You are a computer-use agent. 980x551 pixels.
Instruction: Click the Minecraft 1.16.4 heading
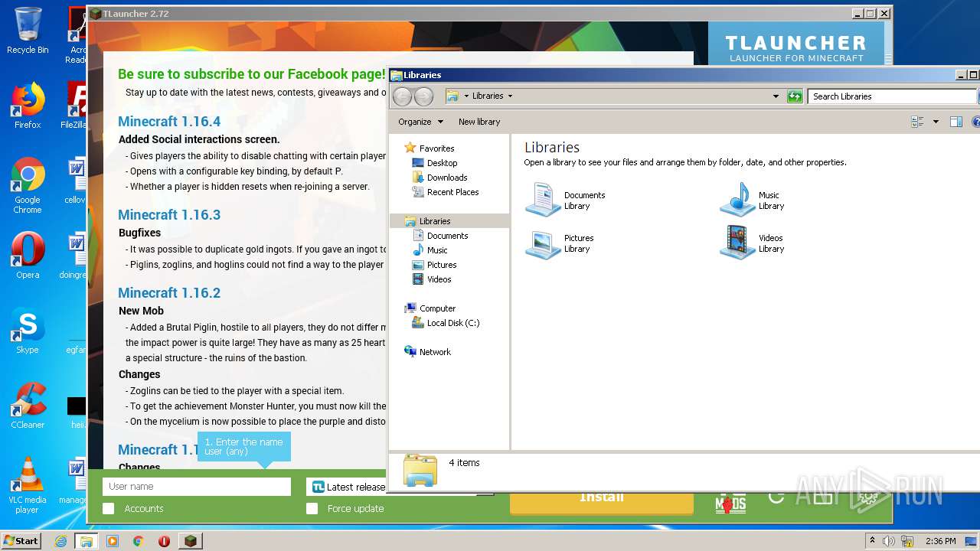point(169,122)
